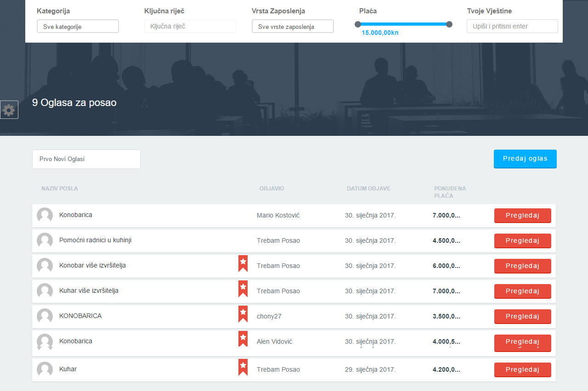588x391 pixels.
Task: Click Pregledaj for Konobar više izvršitelja
Action: point(523,266)
